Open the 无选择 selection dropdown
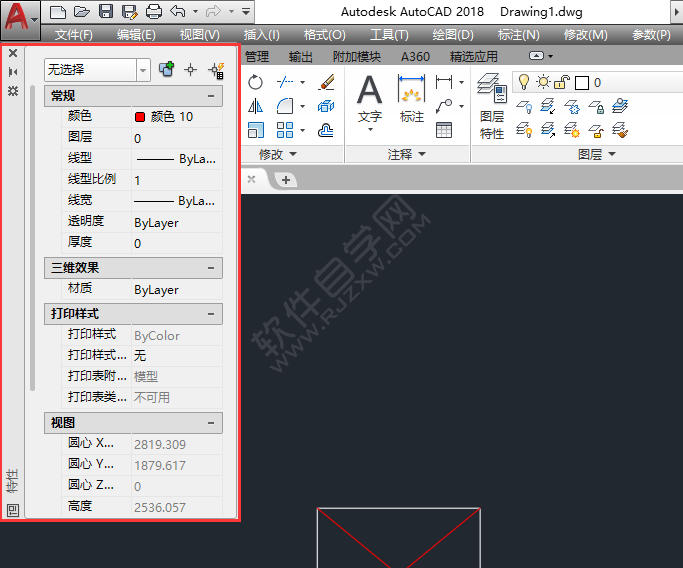 [x=143, y=70]
